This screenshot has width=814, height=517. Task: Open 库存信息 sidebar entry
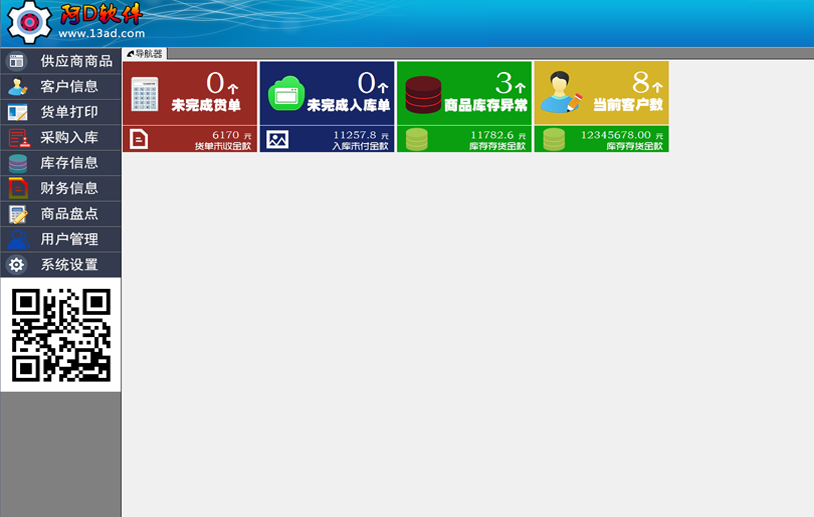[x=61, y=163]
